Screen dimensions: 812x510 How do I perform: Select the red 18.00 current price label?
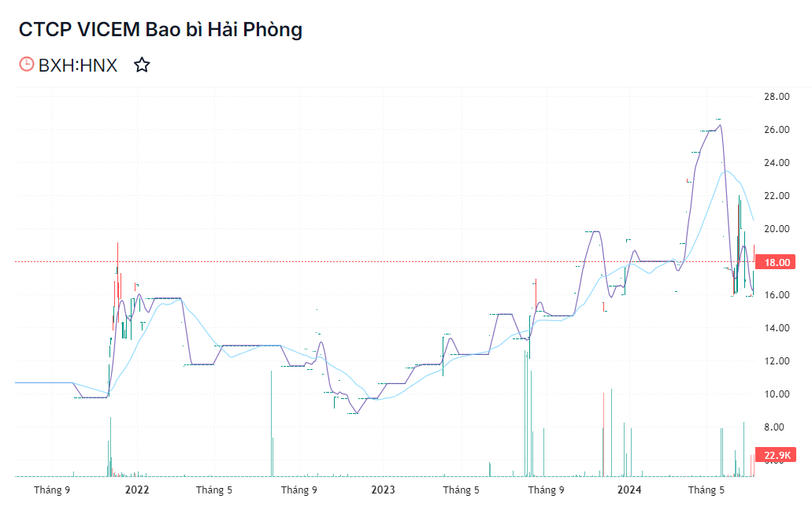[776, 262]
